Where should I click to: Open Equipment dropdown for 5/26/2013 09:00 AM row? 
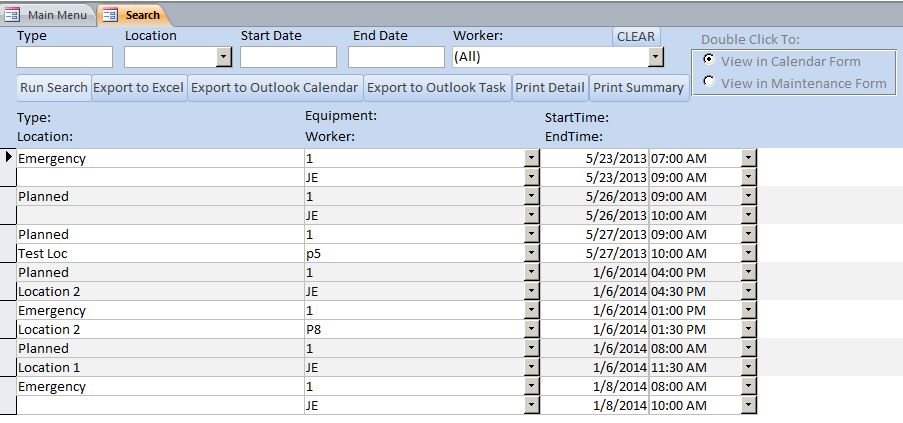pyautogui.click(x=532, y=196)
